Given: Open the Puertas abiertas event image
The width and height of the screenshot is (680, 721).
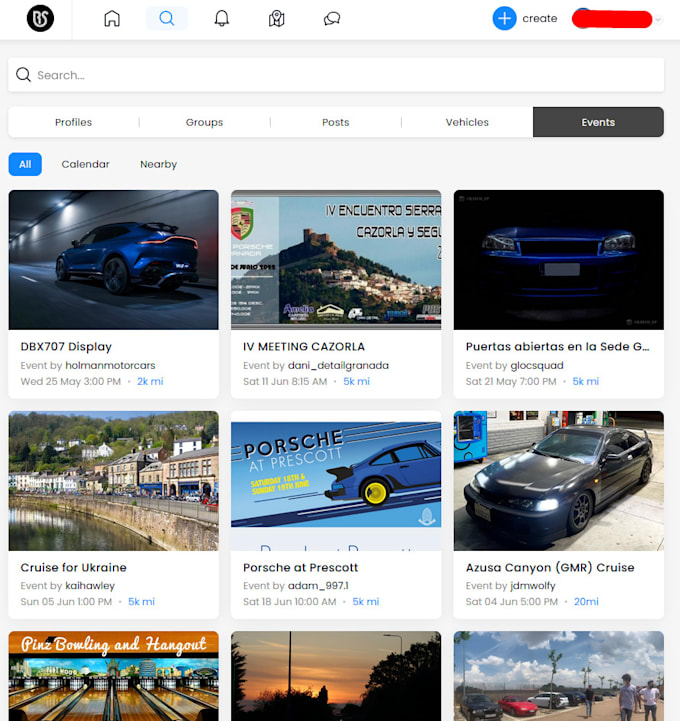Looking at the screenshot, I should click(559, 260).
